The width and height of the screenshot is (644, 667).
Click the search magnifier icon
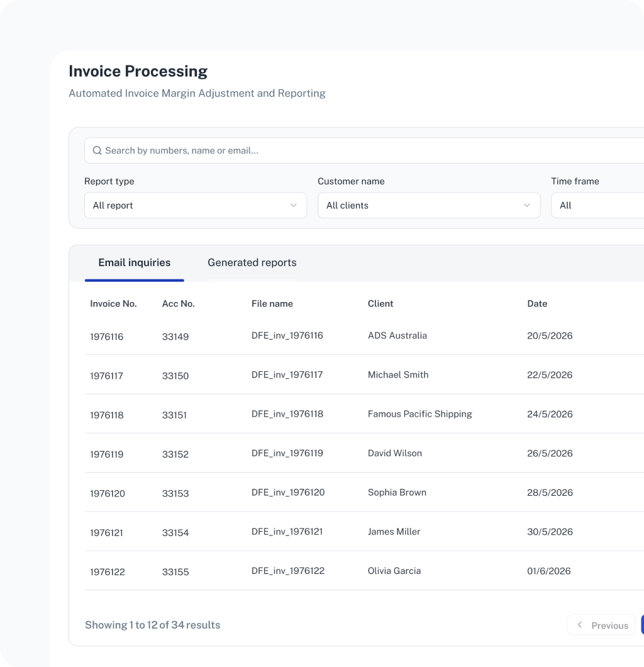[97, 150]
